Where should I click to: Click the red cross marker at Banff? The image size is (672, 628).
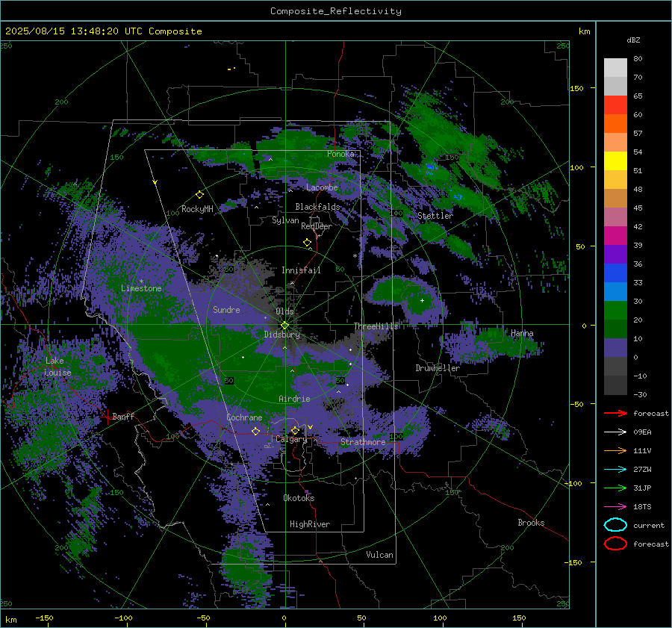pyautogui.click(x=107, y=416)
